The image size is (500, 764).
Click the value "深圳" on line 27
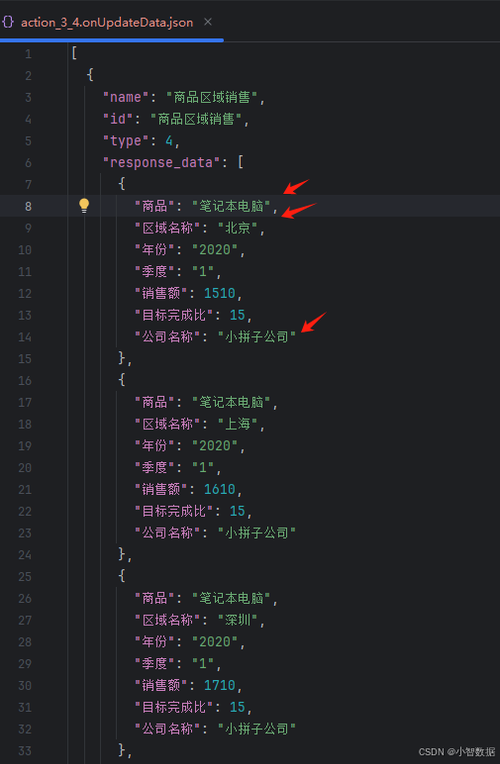point(237,620)
